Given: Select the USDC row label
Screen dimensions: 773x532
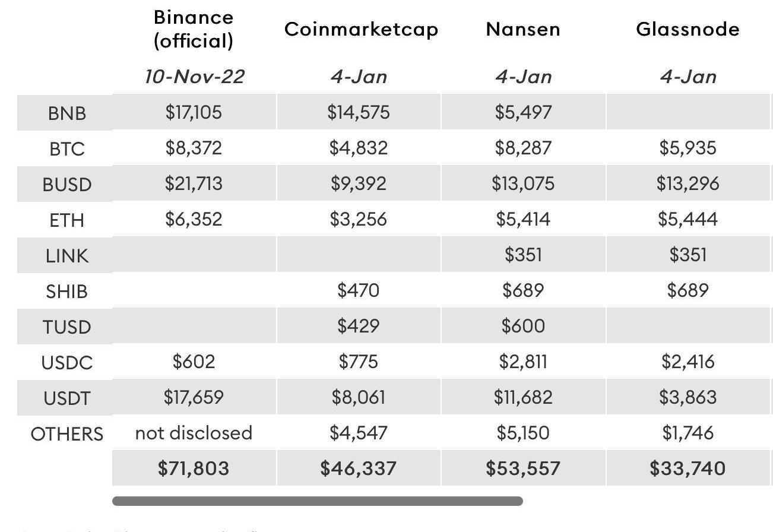Looking at the screenshot, I should 66,362.
